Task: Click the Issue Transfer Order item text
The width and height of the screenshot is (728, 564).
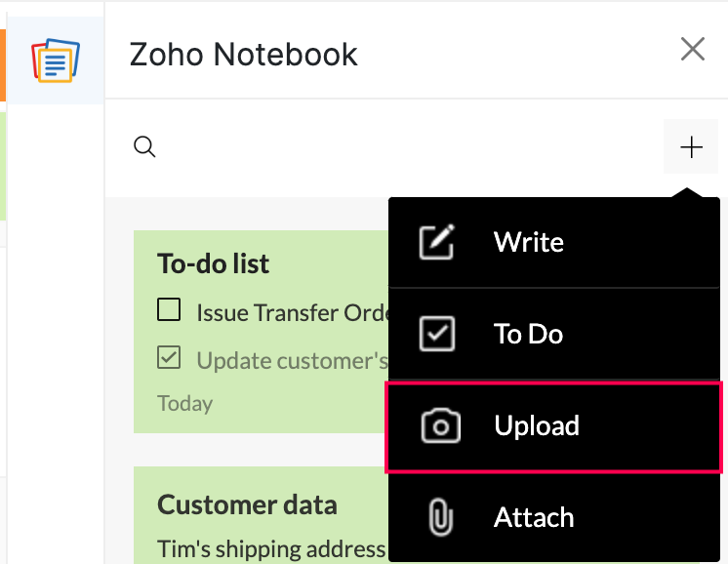Action: 293,312
